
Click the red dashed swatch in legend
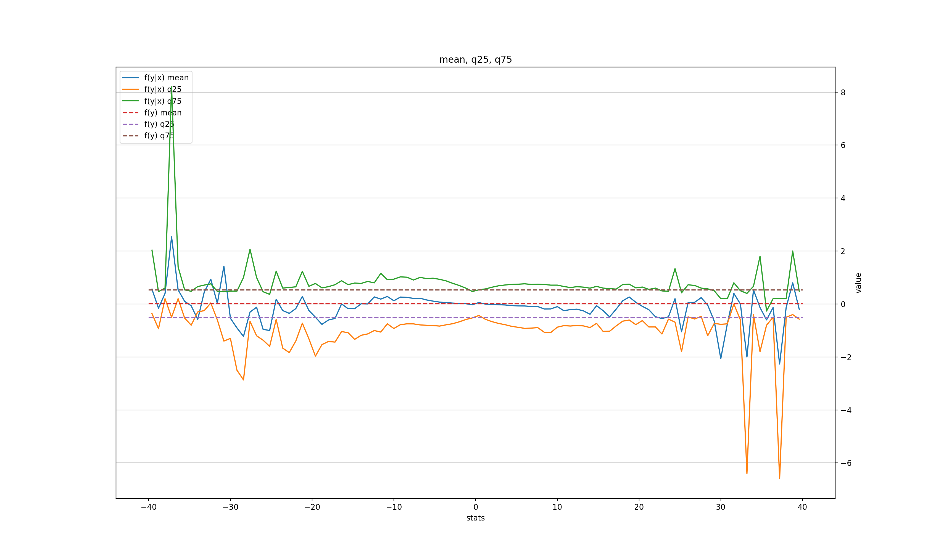point(131,113)
